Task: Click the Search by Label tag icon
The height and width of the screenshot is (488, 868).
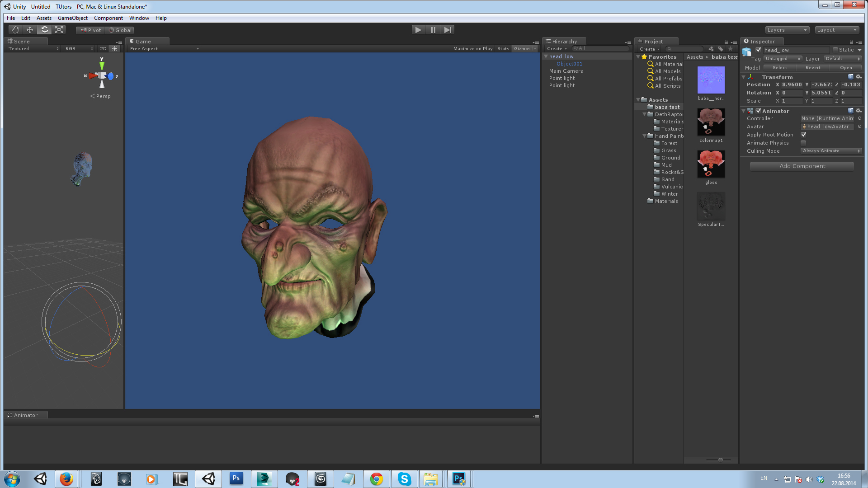Action: (721, 49)
